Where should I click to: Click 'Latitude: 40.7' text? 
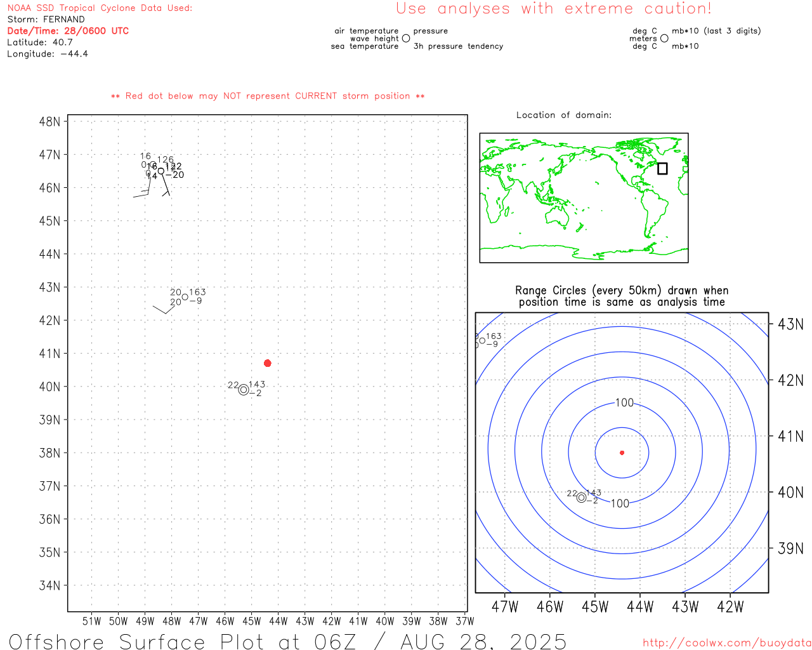tap(40, 42)
